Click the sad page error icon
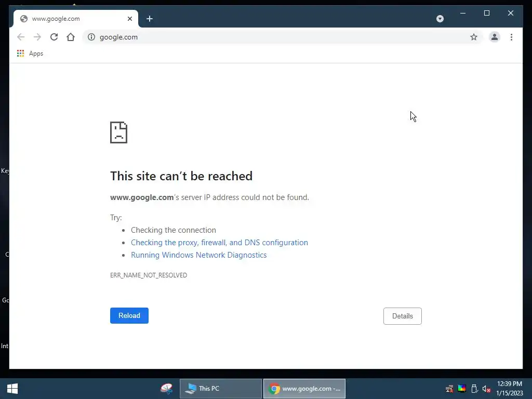The width and height of the screenshot is (532, 399). tap(119, 132)
